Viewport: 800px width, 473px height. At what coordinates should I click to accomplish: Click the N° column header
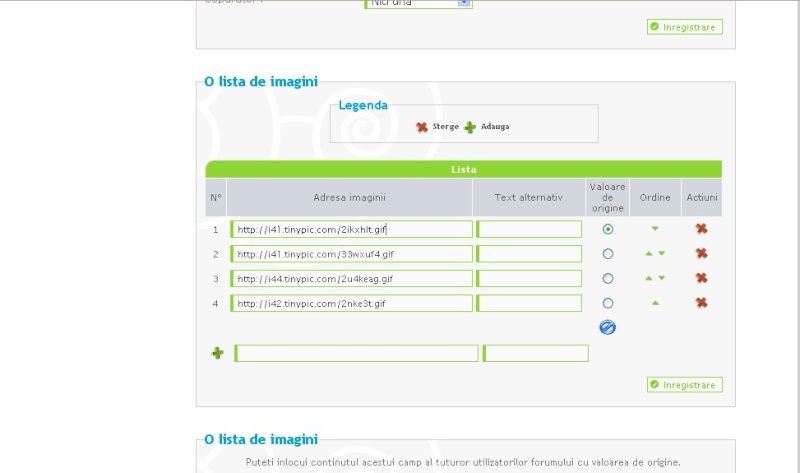pos(216,197)
